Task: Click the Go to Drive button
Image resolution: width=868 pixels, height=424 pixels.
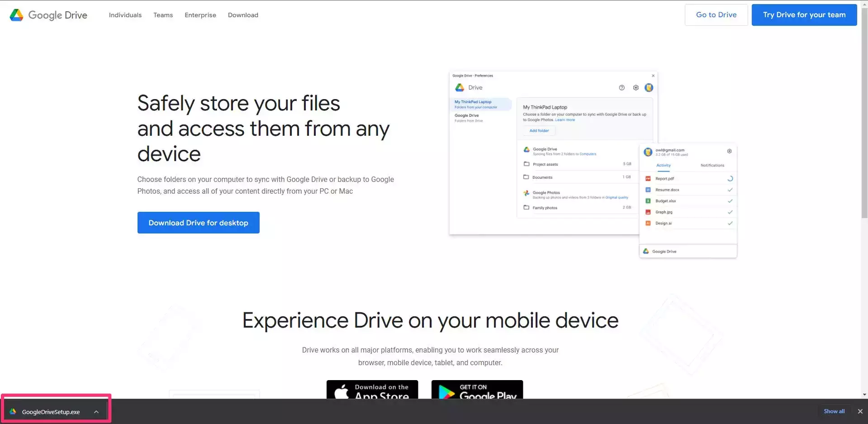Action: 716,15
